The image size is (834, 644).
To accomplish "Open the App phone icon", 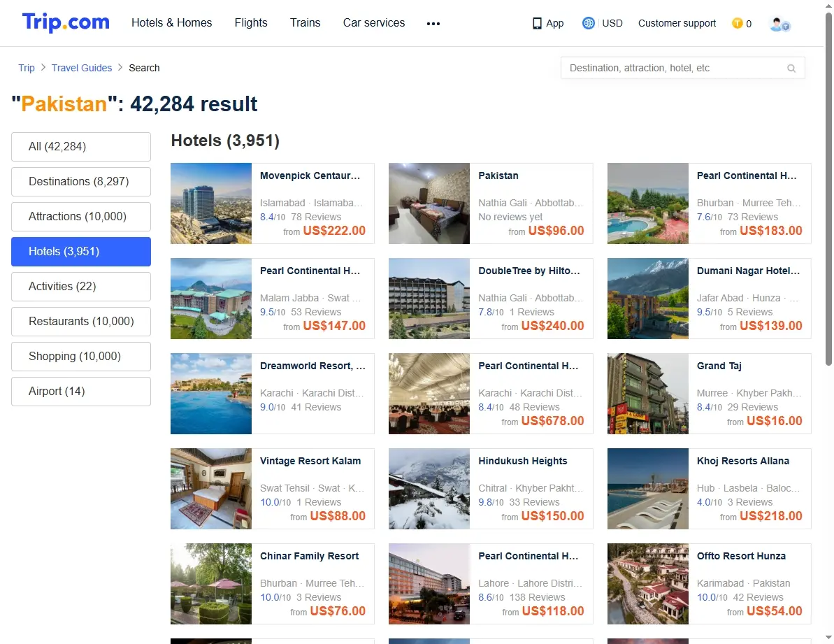I will (537, 23).
